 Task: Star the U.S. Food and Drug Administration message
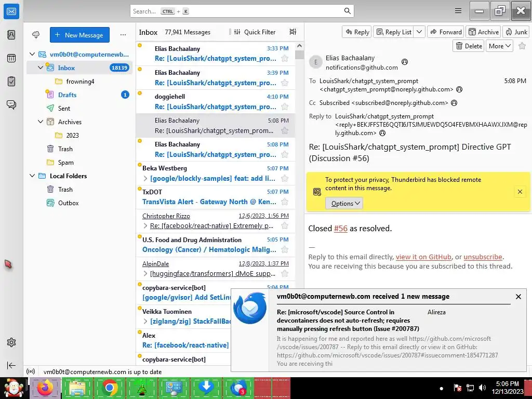(x=285, y=250)
